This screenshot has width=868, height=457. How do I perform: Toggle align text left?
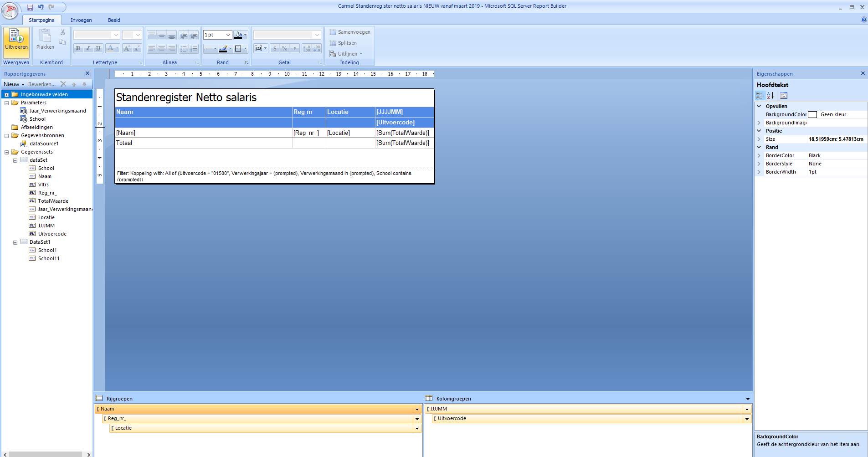(x=152, y=48)
